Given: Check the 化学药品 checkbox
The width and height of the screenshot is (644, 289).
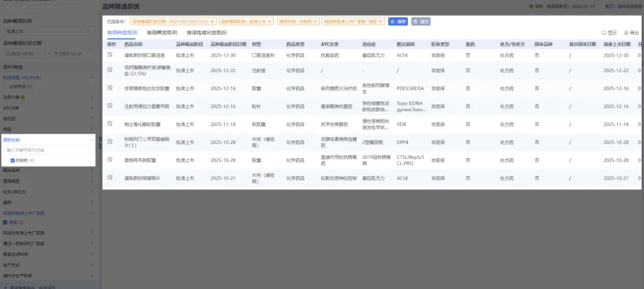Looking at the screenshot, I should tap(5, 87).
